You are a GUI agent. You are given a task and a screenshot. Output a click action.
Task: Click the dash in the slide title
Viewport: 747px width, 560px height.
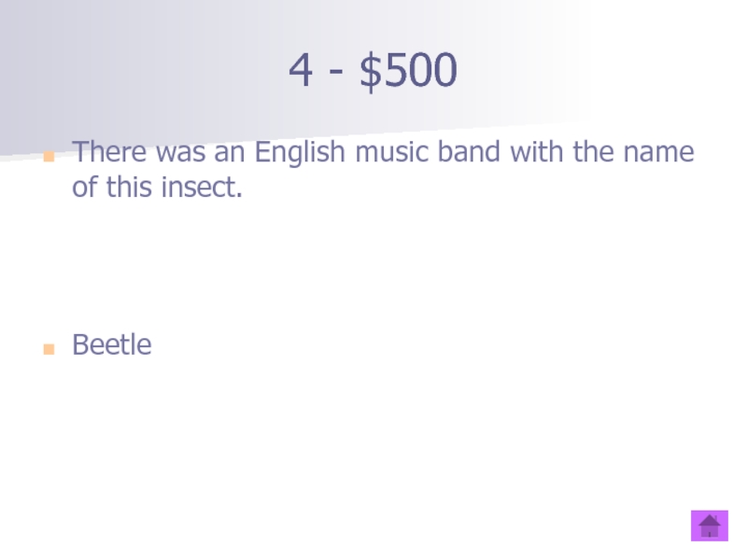336,73
